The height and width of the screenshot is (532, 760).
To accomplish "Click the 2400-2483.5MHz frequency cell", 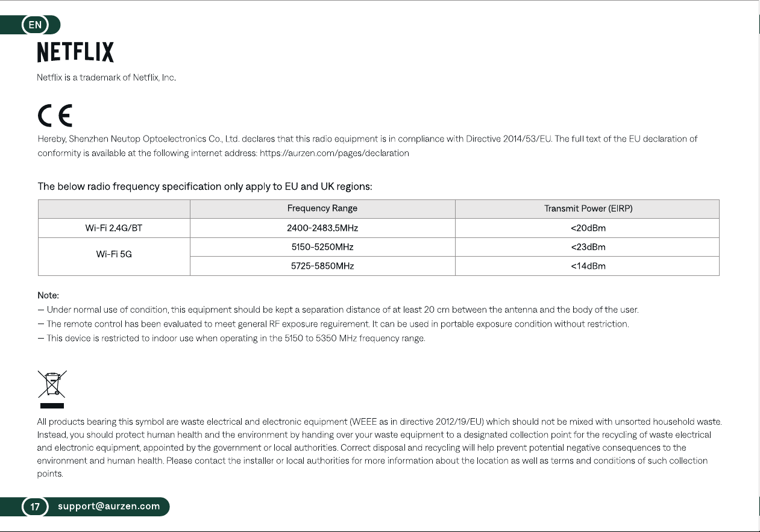I will (322, 228).
